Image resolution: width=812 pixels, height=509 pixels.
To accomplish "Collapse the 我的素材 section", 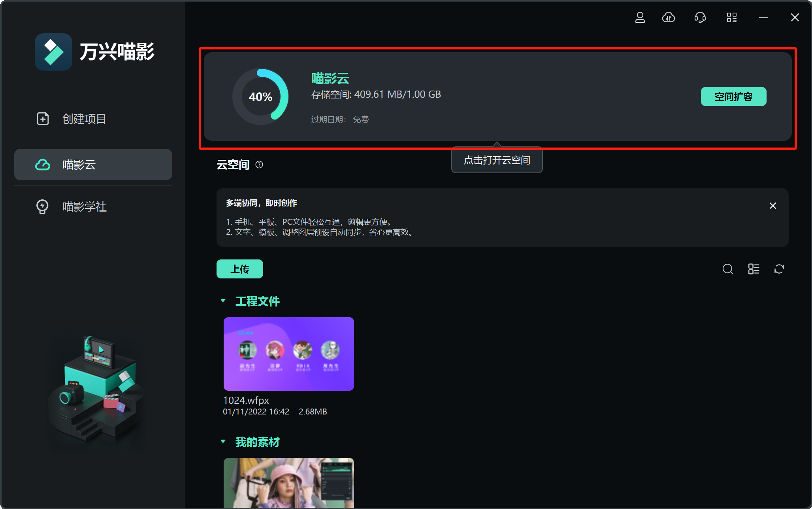I will point(223,441).
